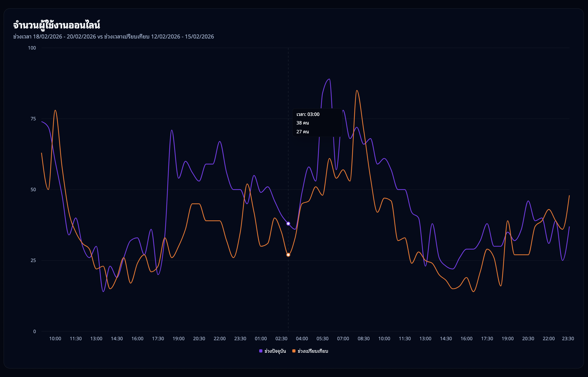The image size is (588, 377).
Task: Click the 25 y-axis label
Action: click(x=33, y=260)
